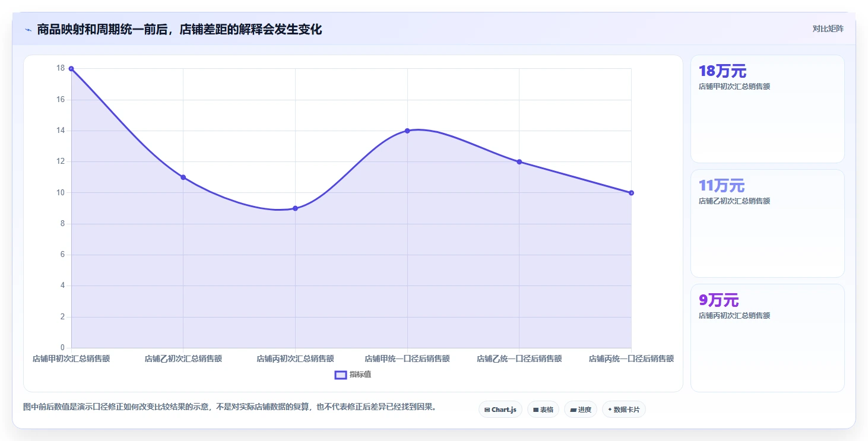Click the y-axis tick label 6
Screen dimensions: 868x441
point(62,255)
